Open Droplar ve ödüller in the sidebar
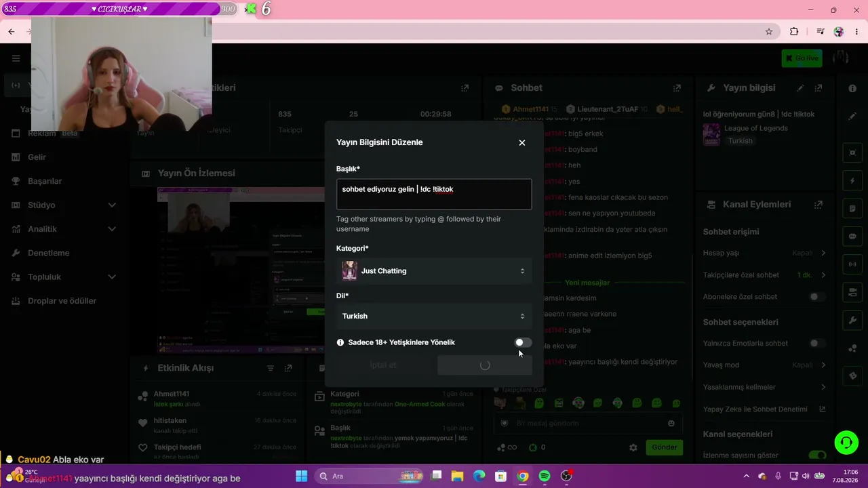The image size is (868, 488). click(x=62, y=301)
